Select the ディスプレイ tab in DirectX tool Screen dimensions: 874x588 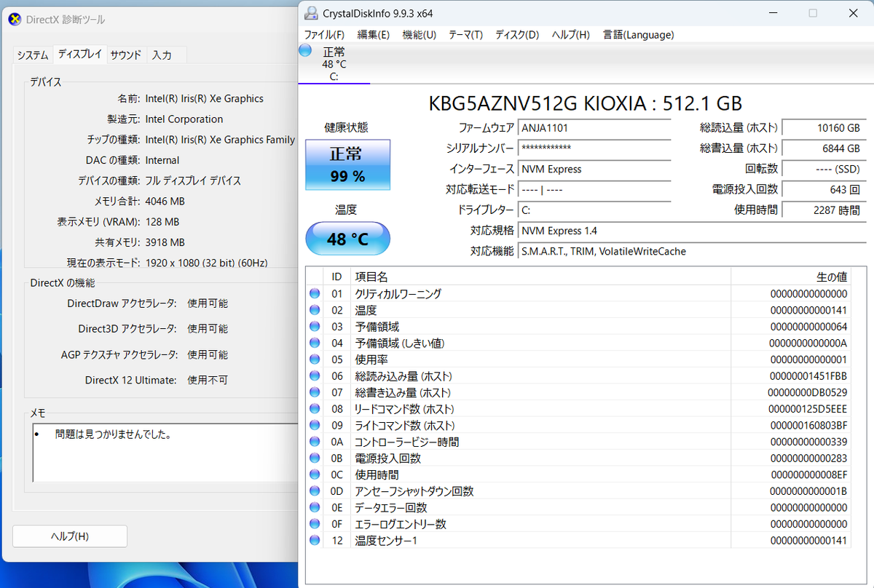(x=80, y=55)
